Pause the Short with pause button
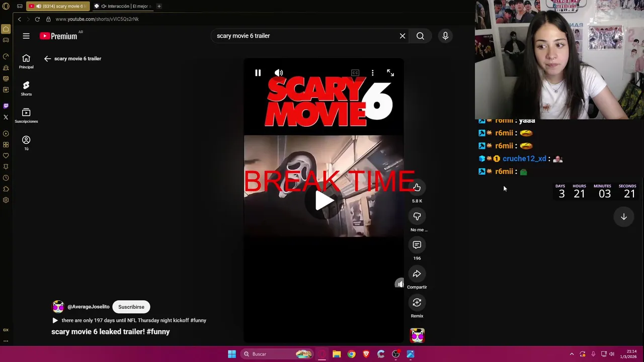This screenshot has width=644, height=362. point(258,73)
